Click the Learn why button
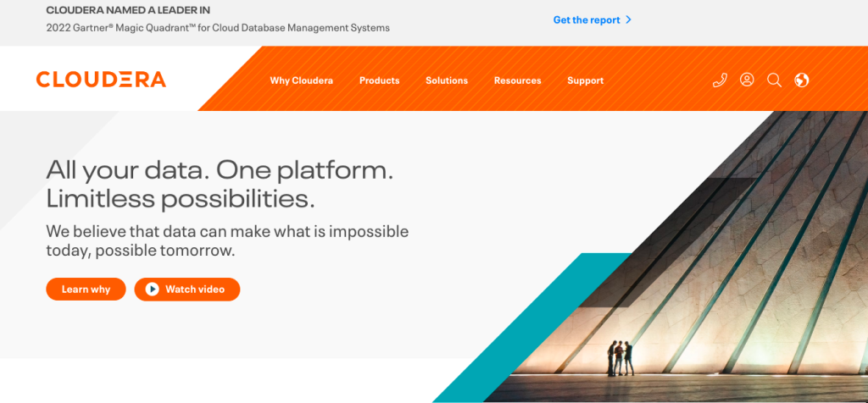Screen dimensions: 868x403 (x=86, y=289)
